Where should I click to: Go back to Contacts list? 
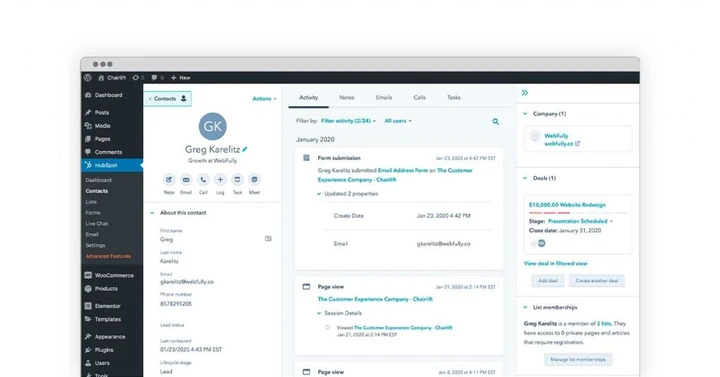coord(168,99)
